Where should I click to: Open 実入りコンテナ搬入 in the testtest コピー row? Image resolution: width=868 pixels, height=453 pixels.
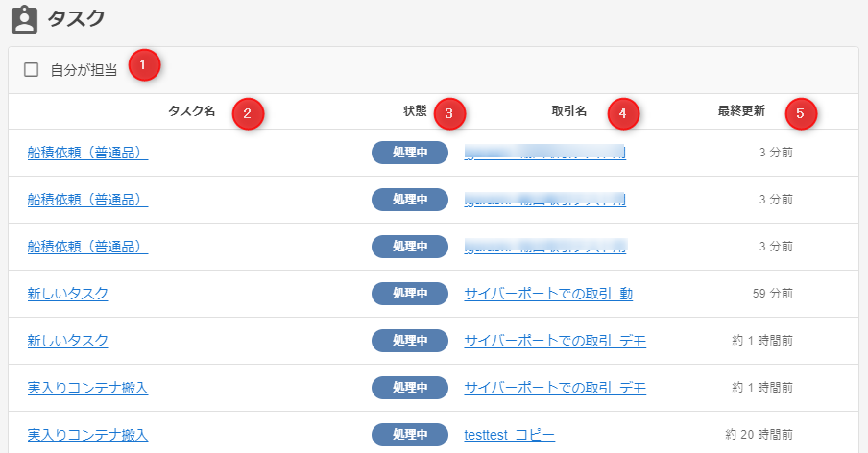tap(87, 435)
